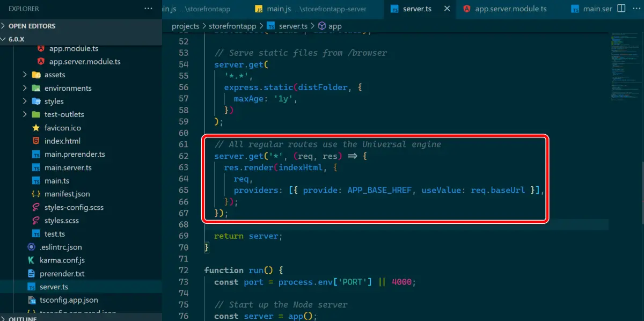This screenshot has width=644, height=321.
Task: Split the editor to the right
Action: point(621,9)
